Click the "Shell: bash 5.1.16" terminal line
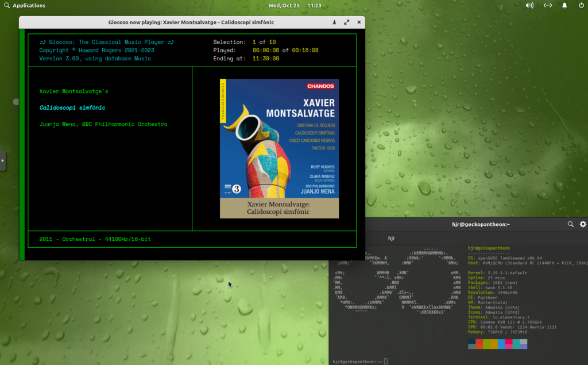 490,287
